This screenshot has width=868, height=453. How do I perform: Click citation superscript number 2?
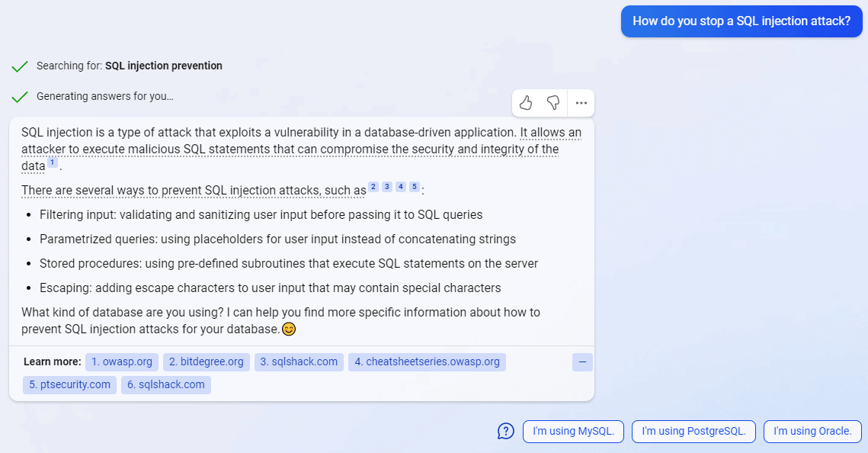[x=373, y=187]
